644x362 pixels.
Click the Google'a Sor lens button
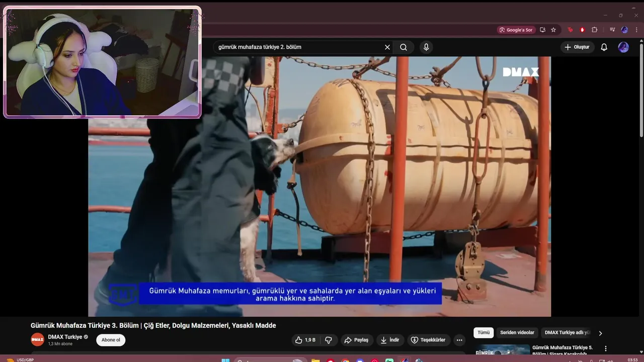[516, 30]
